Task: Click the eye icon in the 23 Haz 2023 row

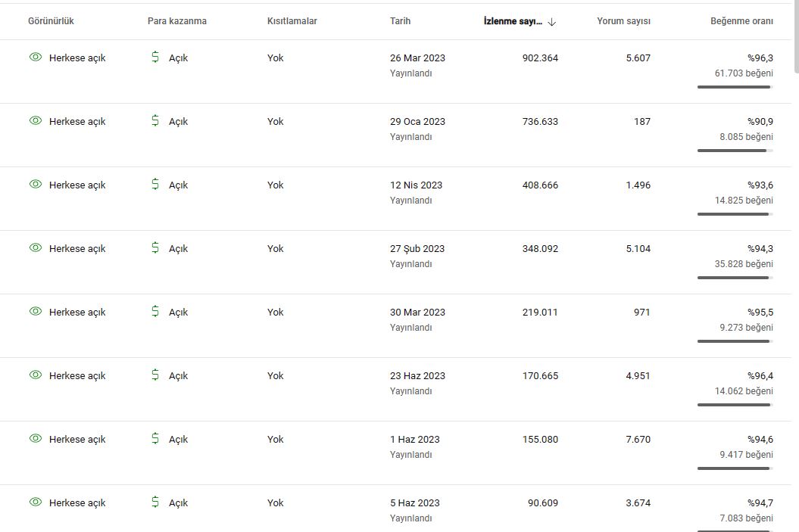Action: [36, 375]
